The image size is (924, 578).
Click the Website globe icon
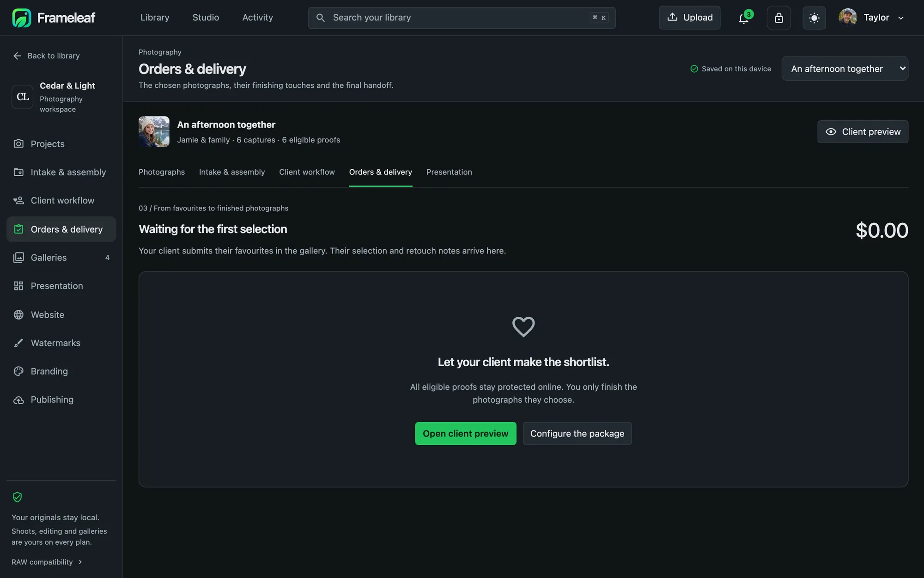(x=18, y=314)
